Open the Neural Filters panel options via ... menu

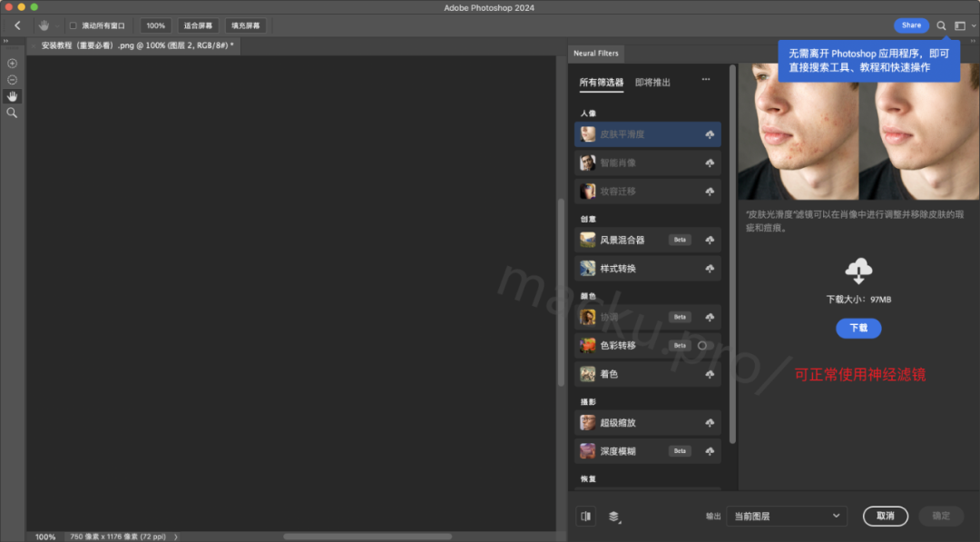click(x=705, y=80)
